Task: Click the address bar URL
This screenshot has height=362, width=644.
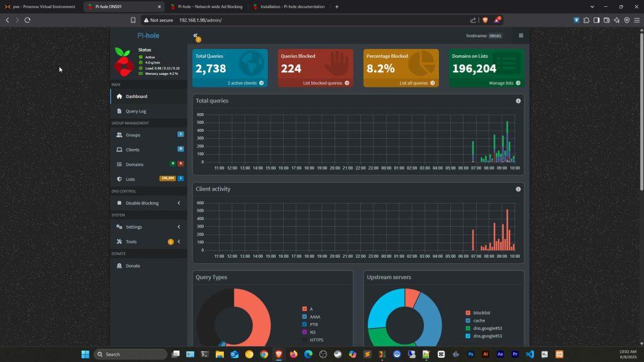Action: [201, 20]
